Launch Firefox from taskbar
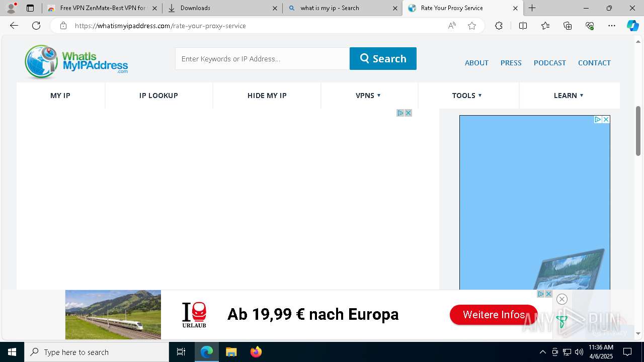 coord(256,352)
